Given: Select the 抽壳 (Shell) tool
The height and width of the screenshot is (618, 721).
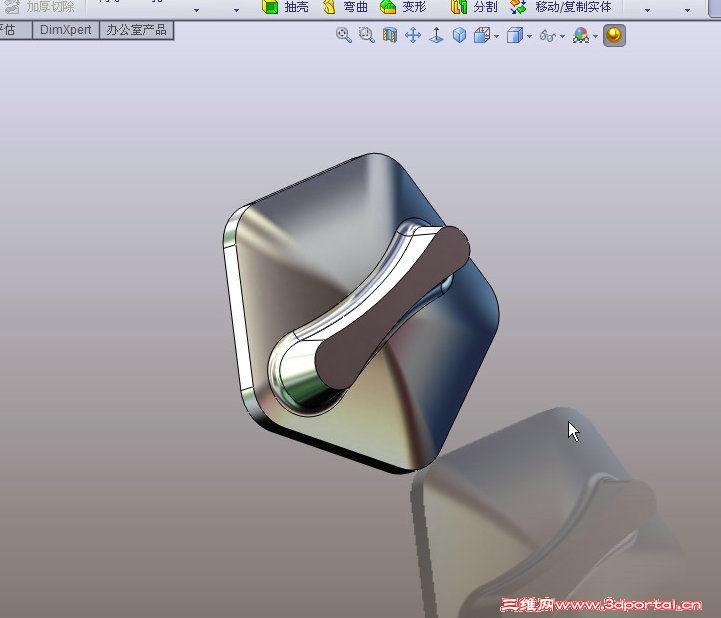Looking at the screenshot, I should [x=285, y=7].
